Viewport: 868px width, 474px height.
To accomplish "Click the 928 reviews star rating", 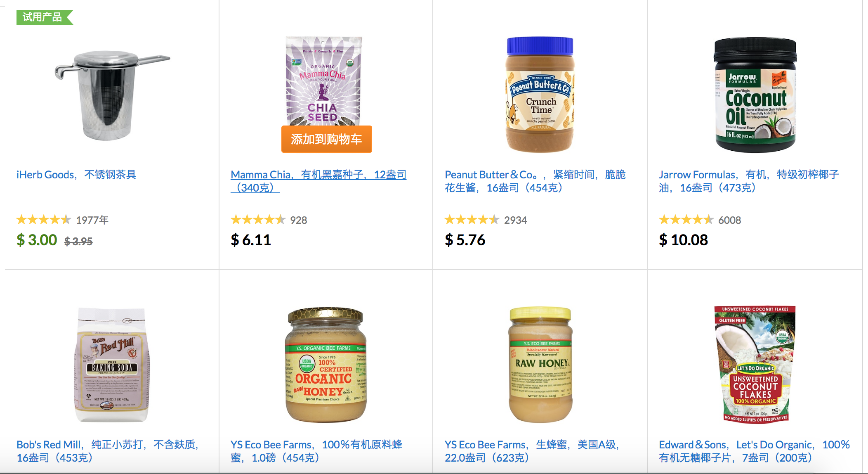I will [x=258, y=220].
